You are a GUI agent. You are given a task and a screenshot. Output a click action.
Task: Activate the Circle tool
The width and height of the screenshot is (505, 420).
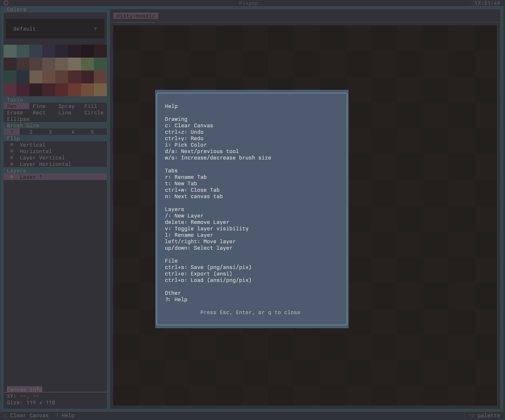[94, 113]
